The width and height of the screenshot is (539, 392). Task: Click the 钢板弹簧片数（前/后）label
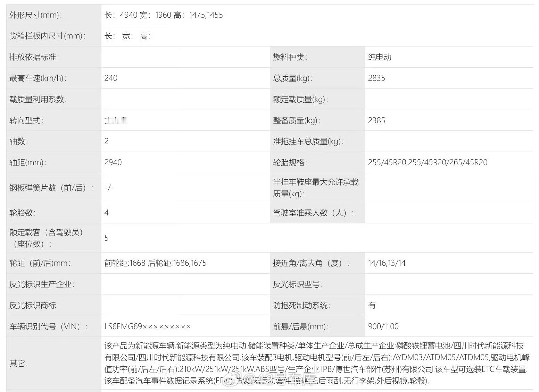tap(51, 188)
